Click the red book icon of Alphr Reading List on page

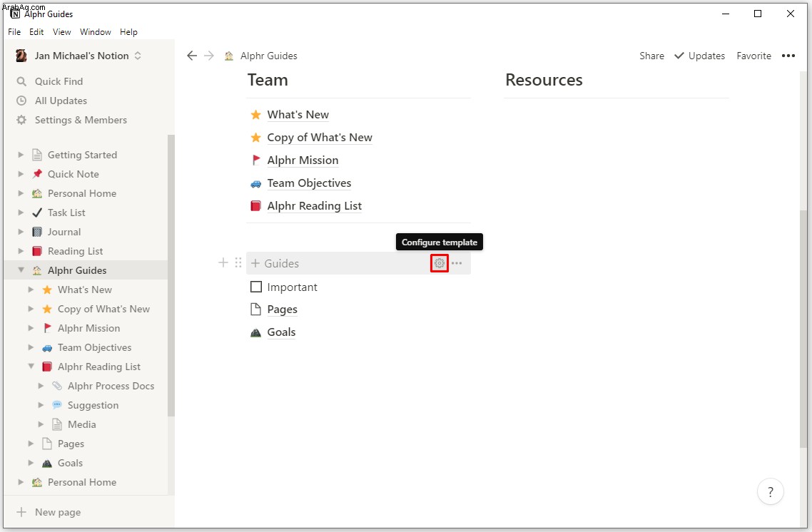tap(256, 206)
